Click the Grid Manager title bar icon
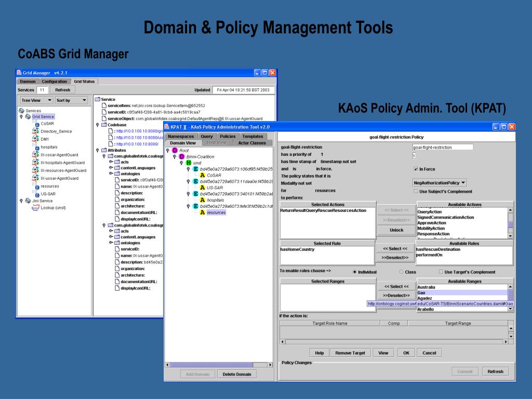532x399 pixels. tap(19, 72)
